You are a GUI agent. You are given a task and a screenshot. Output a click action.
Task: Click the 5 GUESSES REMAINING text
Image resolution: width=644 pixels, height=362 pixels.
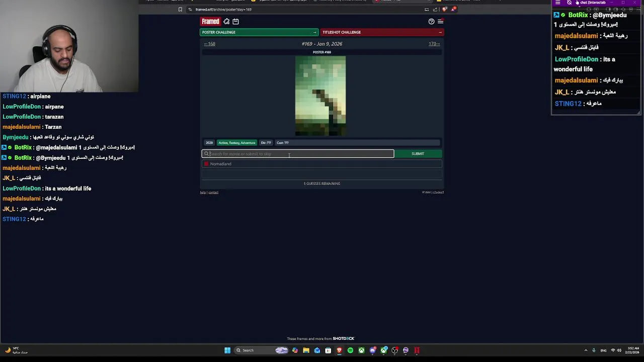point(322,184)
